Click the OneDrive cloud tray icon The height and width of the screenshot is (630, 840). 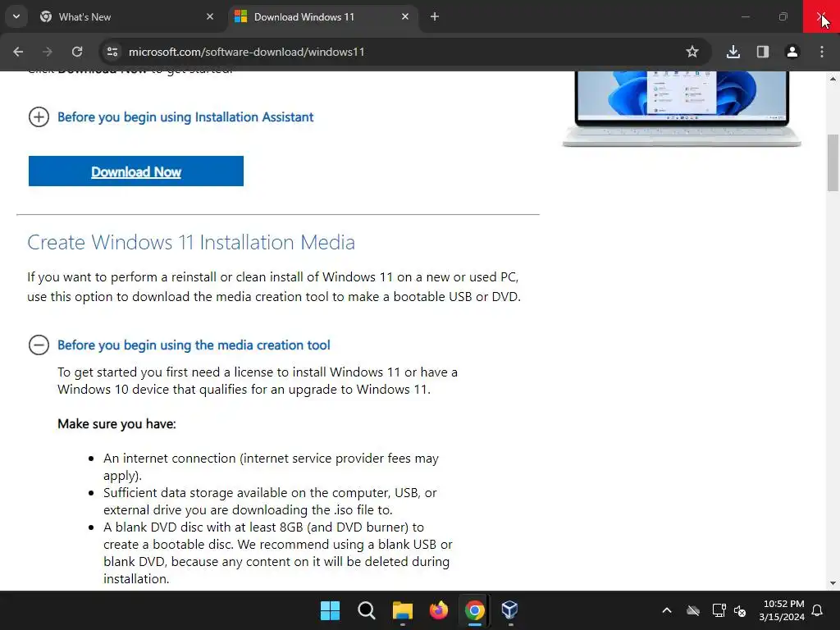pos(693,610)
